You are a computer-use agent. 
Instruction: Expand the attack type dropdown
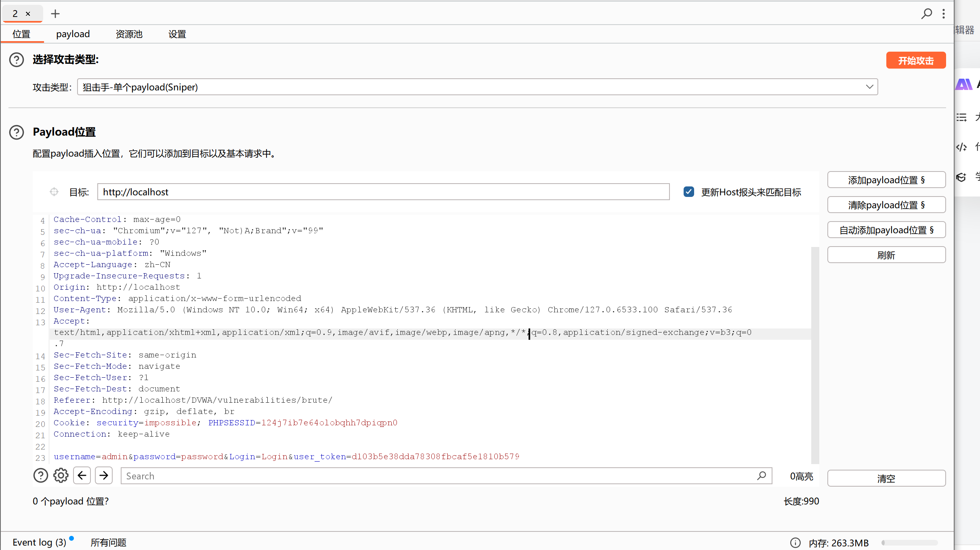pos(869,87)
